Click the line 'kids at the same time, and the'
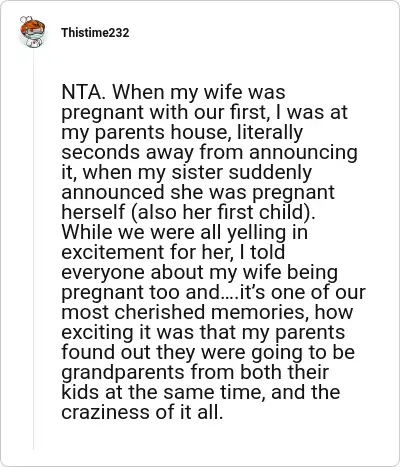The height and width of the screenshot is (467, 400). [201, 392]
